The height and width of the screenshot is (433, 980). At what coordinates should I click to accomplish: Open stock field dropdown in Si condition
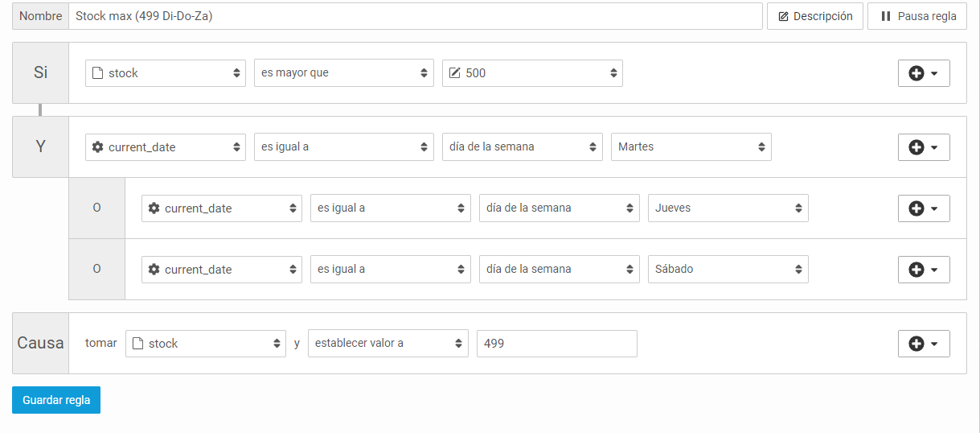166,73
